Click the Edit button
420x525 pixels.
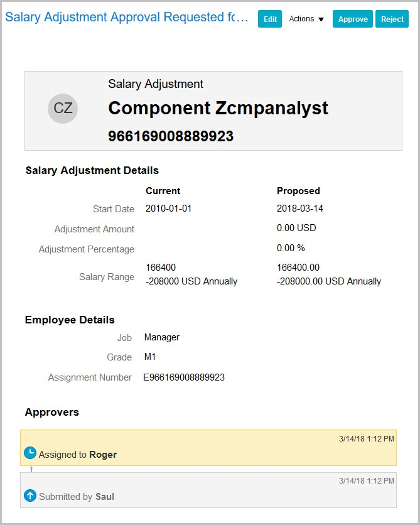(x=270, y=19)
